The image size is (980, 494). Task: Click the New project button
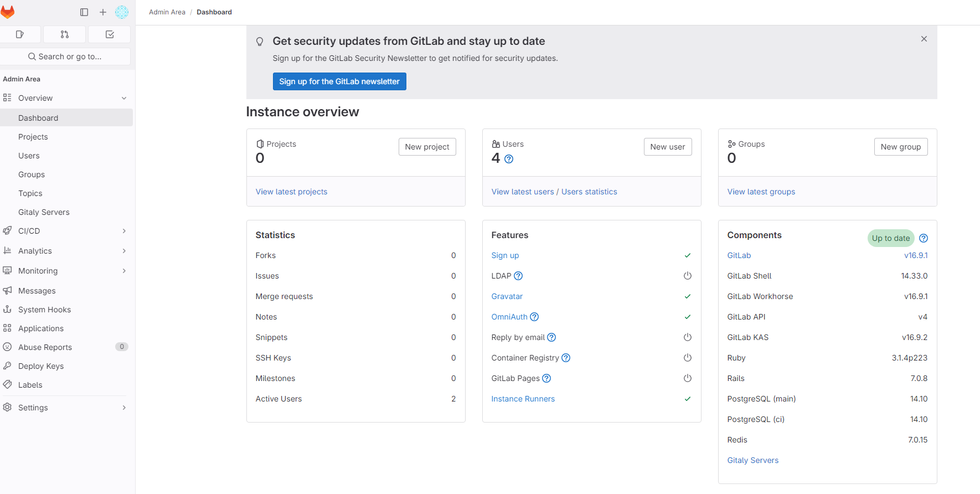tap(427, 147)
